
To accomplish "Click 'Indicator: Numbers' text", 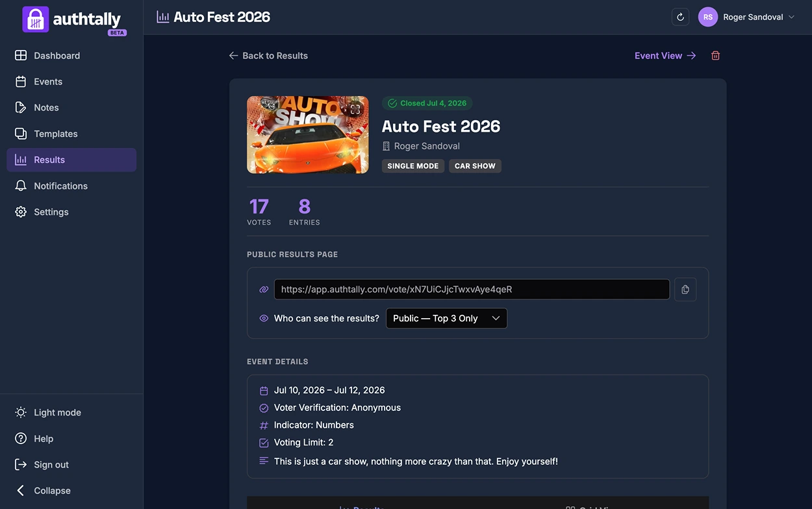I will (x=314, y=425).
